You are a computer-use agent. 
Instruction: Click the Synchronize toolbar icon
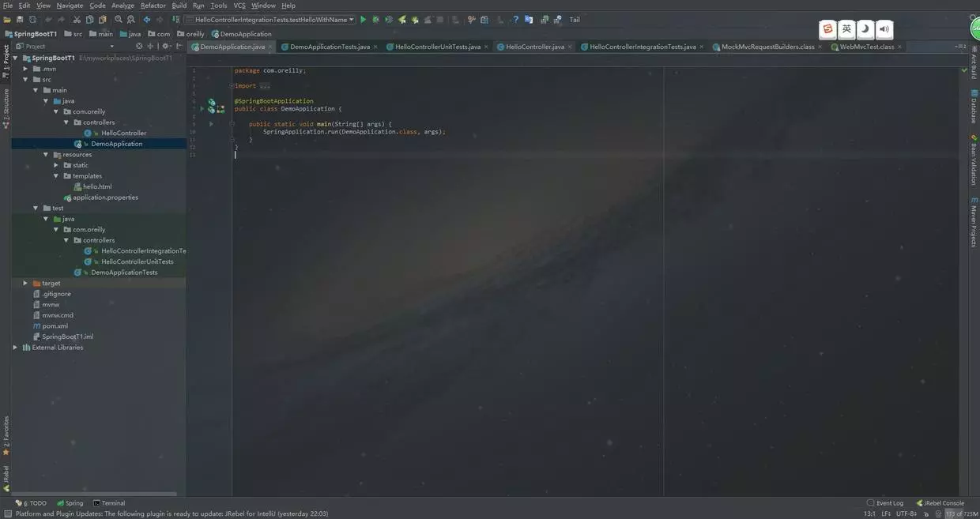tap(32, 20)
